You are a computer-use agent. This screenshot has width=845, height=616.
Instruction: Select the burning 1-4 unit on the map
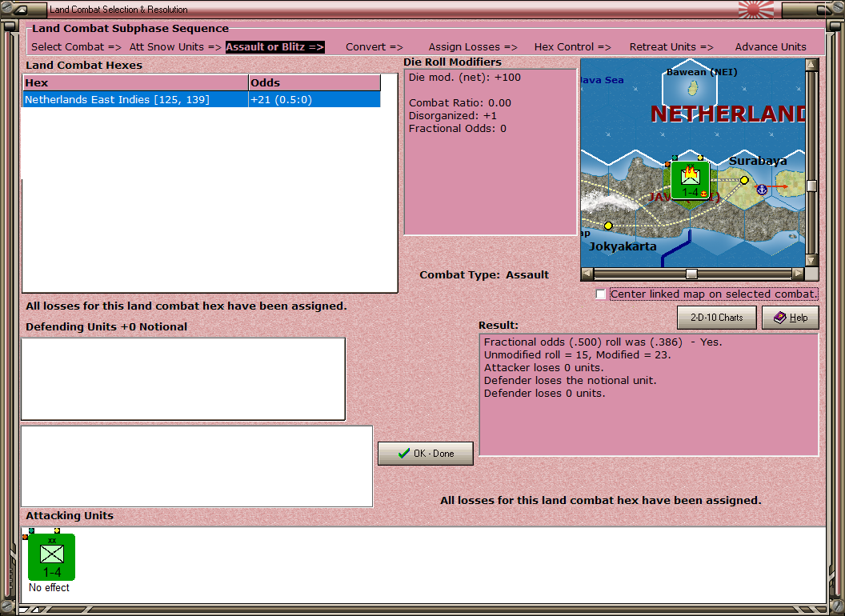(x=691, y=180)
